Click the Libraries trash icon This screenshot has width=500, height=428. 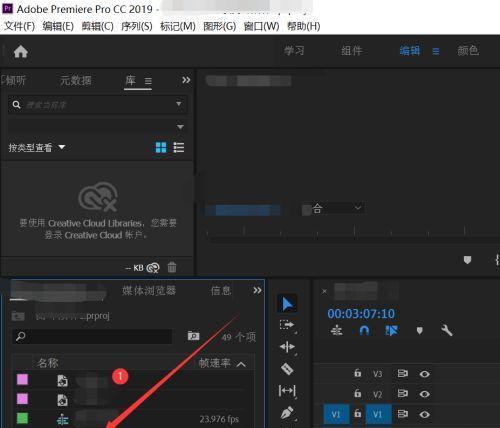(x=172, y=267)
